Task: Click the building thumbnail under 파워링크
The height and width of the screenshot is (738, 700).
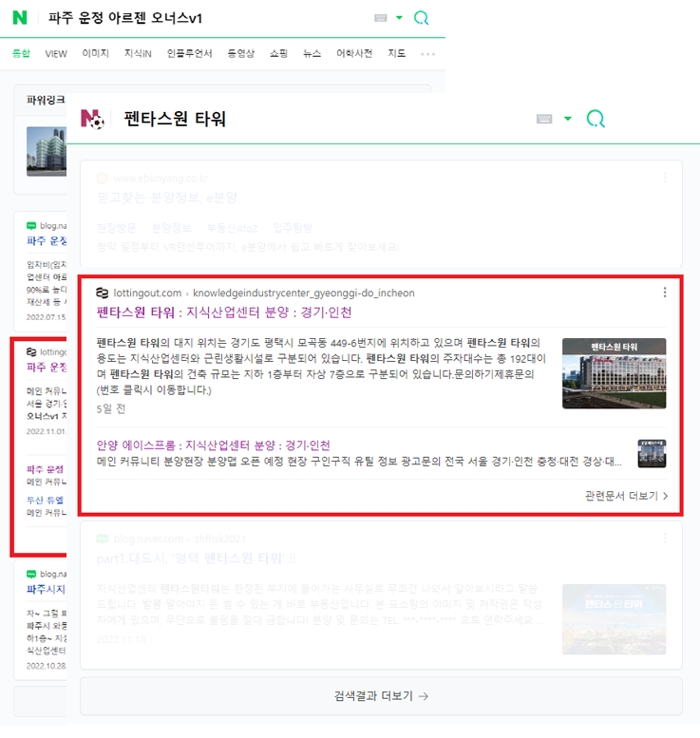Action: pos(47,152)
